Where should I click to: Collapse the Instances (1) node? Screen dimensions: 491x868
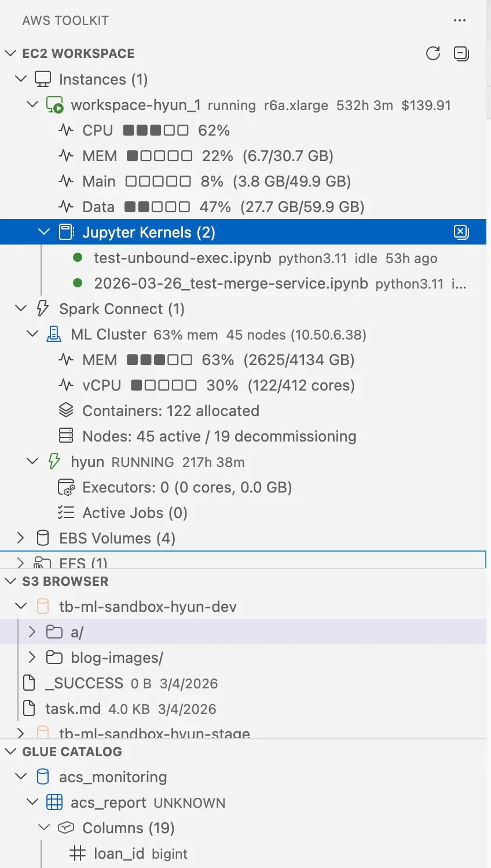[x=21, y=79]
